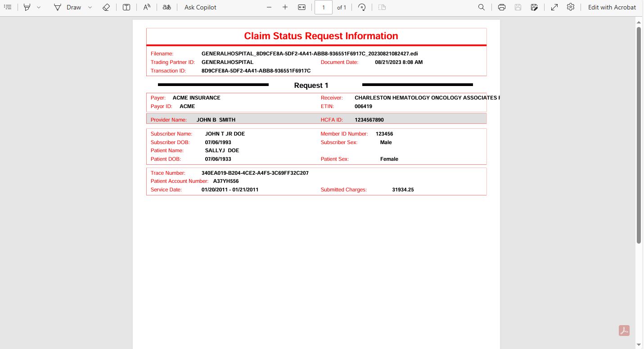The width and height of the screenshot is (644, 349).
Task: Click subscriber DOB 07/06/1993
Action: pos(218,142)
